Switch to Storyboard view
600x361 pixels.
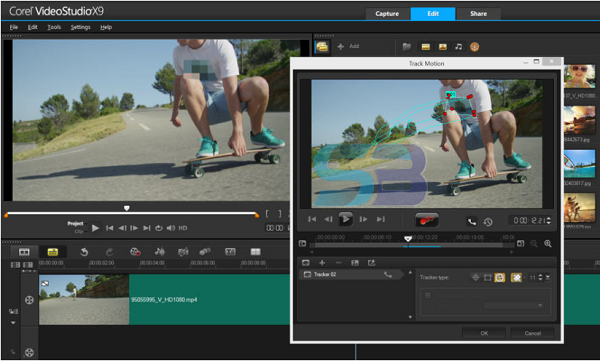pos(24,252)
